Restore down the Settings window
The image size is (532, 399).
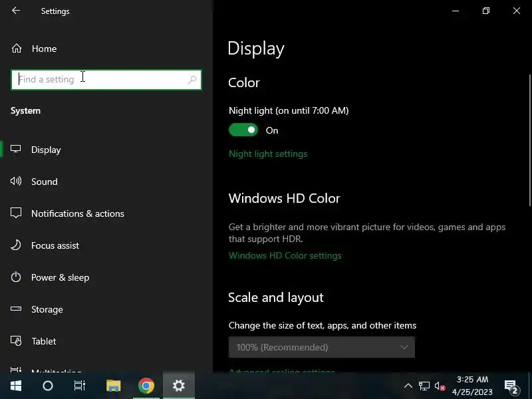point(486,11)
